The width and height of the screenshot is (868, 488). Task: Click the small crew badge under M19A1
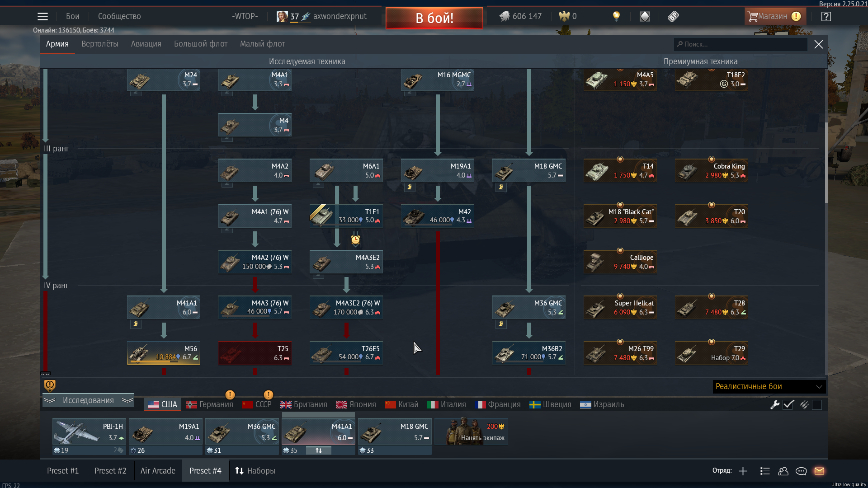click(410, 187)
